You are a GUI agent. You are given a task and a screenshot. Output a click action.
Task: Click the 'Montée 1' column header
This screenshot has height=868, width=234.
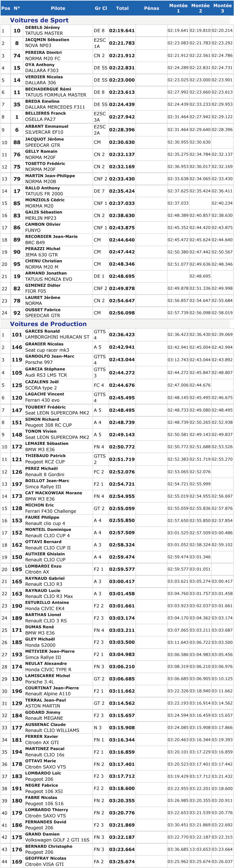(x=178, y=8)
